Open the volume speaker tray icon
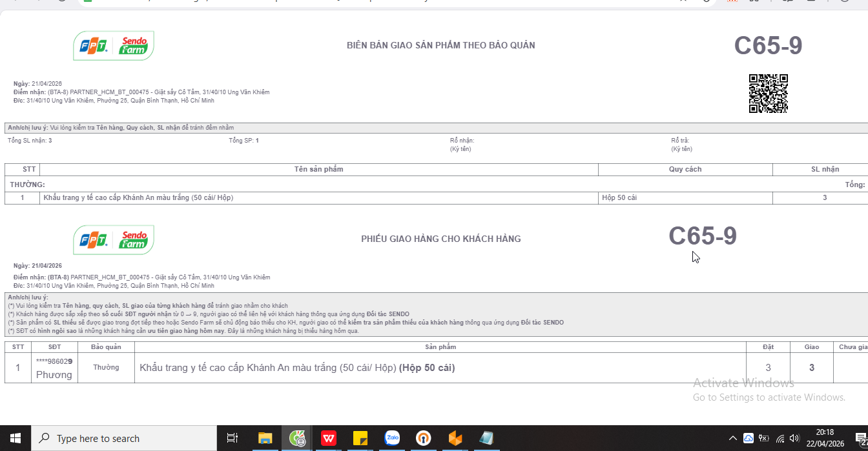Screen dimensions: 868x451 pos(794,439)
